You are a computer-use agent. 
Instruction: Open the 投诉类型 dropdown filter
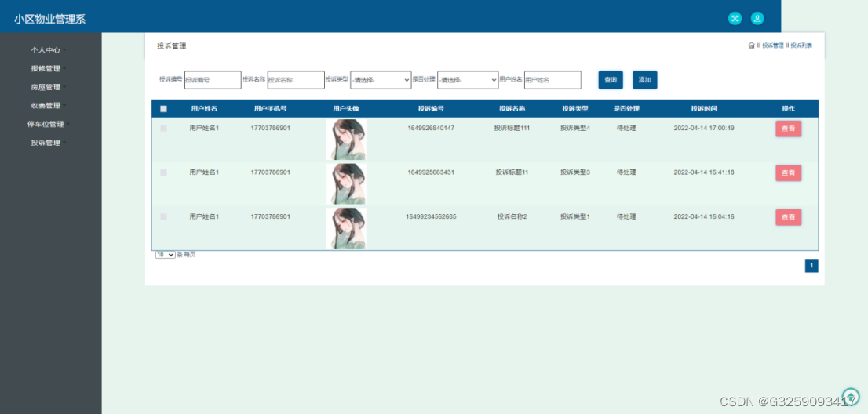click(x=381, y=80)
